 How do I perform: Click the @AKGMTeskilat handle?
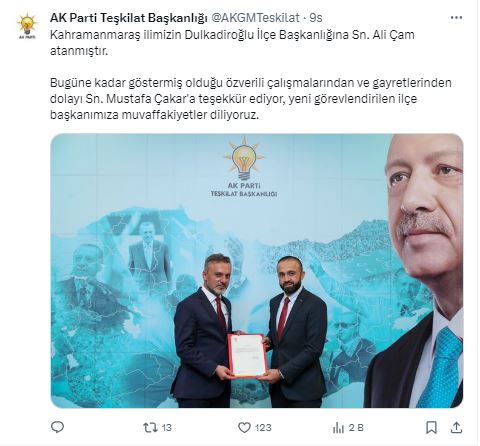(x=255, y=18)
